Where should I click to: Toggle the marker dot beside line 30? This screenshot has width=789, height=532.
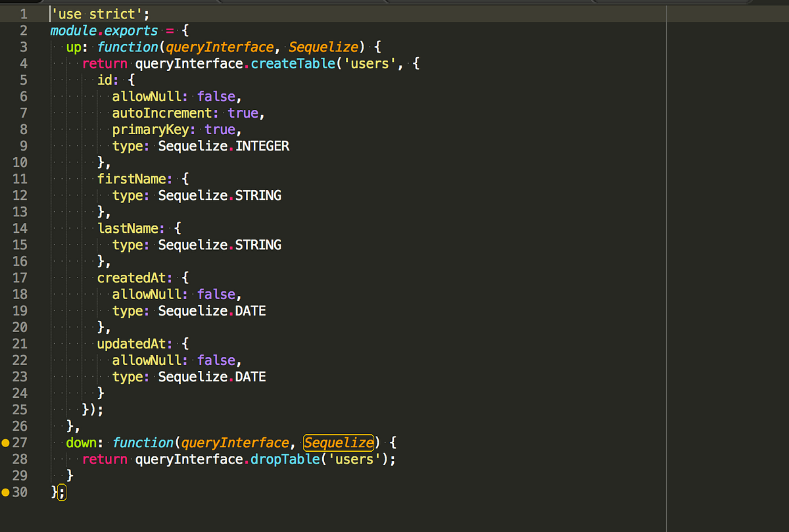(x=5, y=491)
